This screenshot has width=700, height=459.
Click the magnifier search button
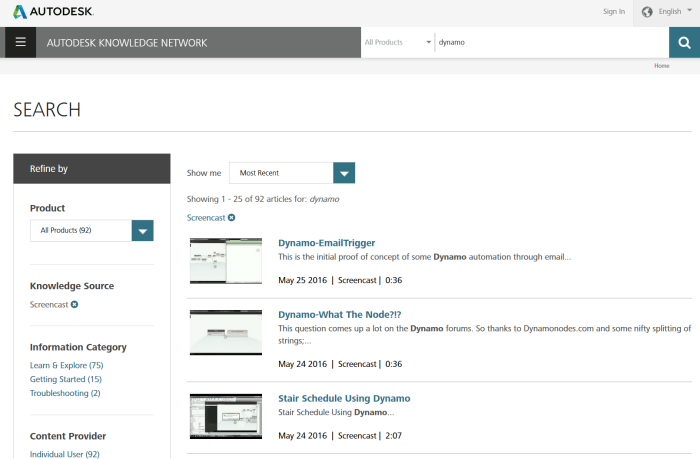pyautogui.click(x=684, y=43)
